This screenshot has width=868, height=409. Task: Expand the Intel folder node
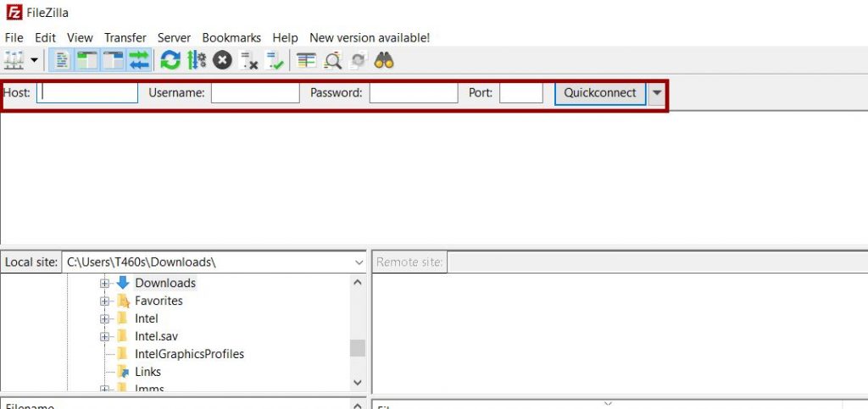(104, 319)
